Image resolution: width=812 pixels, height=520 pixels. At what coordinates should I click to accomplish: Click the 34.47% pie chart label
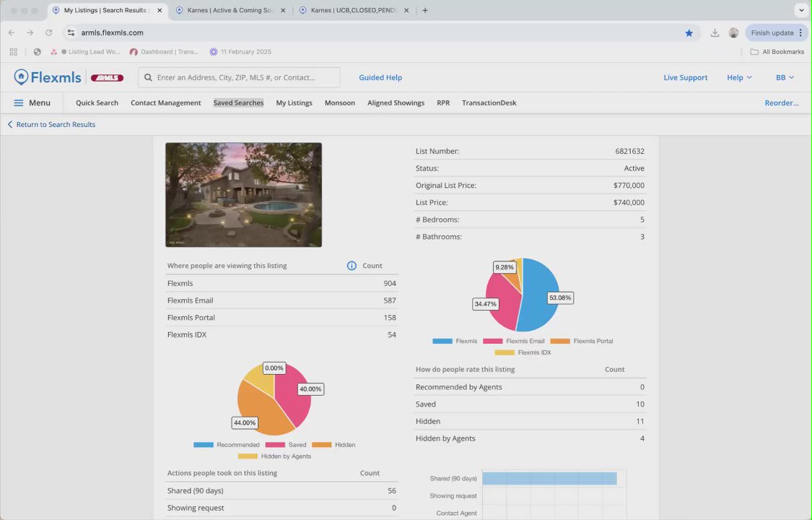point(485,304)
